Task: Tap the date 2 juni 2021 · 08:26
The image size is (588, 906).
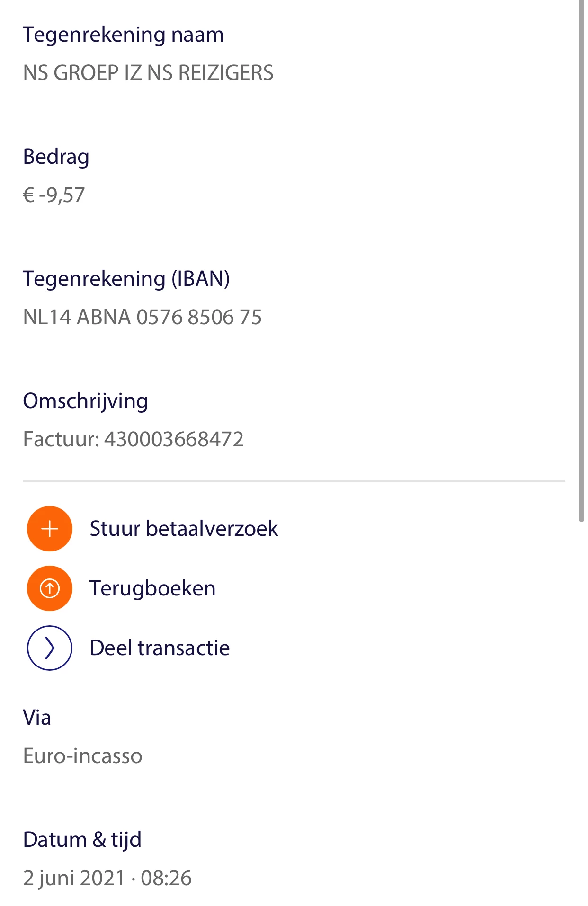Action: coord(107,878)
